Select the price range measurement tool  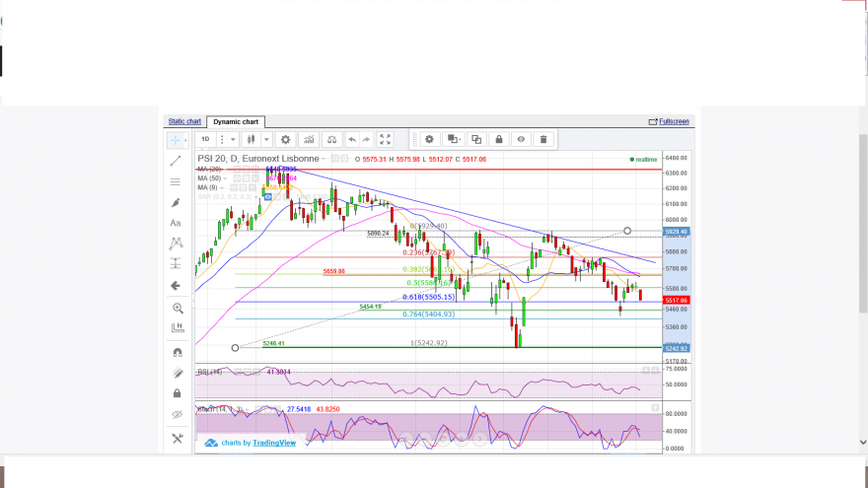(x=176, y=263)
